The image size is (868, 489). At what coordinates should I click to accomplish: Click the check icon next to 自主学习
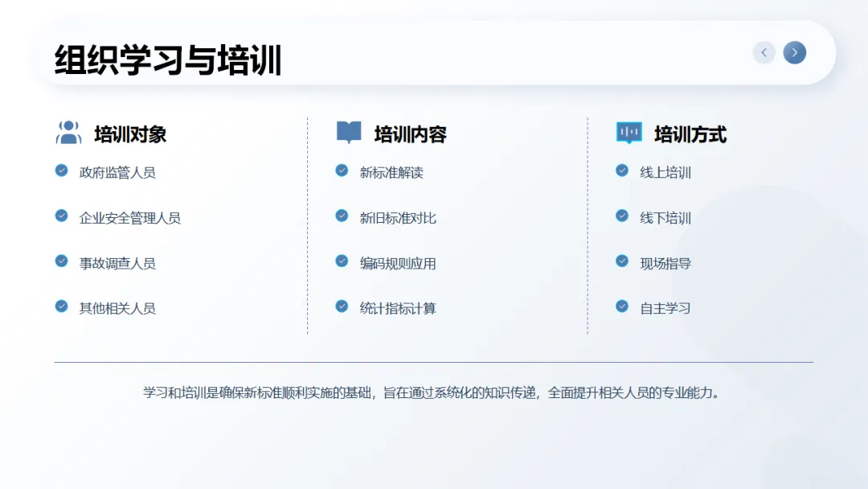click(621, 306)
